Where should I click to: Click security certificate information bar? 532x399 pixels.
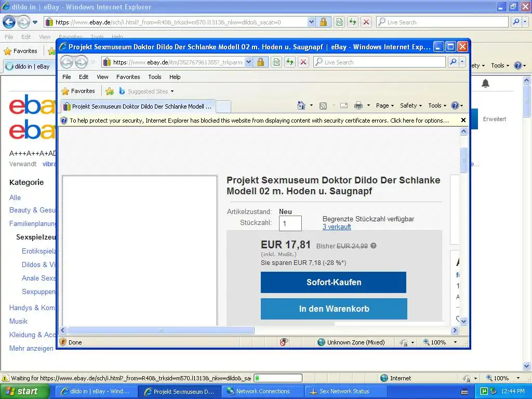coord(259,121)
